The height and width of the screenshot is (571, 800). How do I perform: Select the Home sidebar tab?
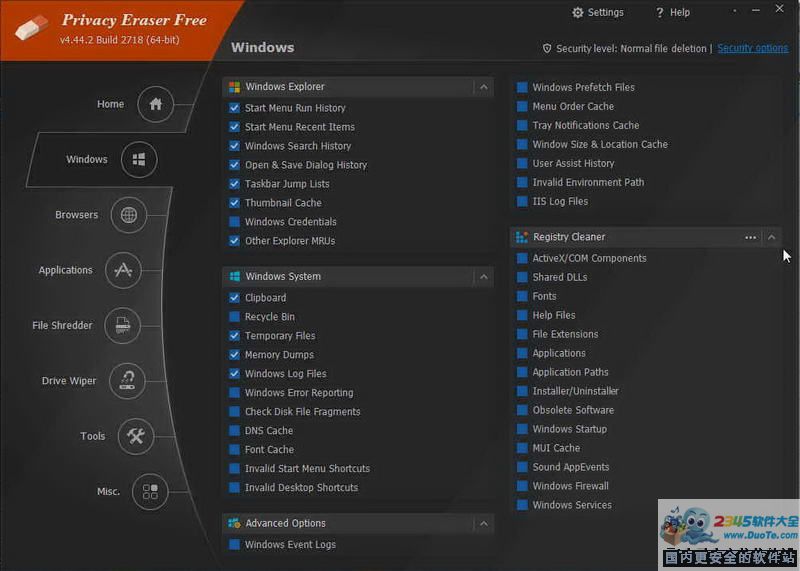[110, 104]
